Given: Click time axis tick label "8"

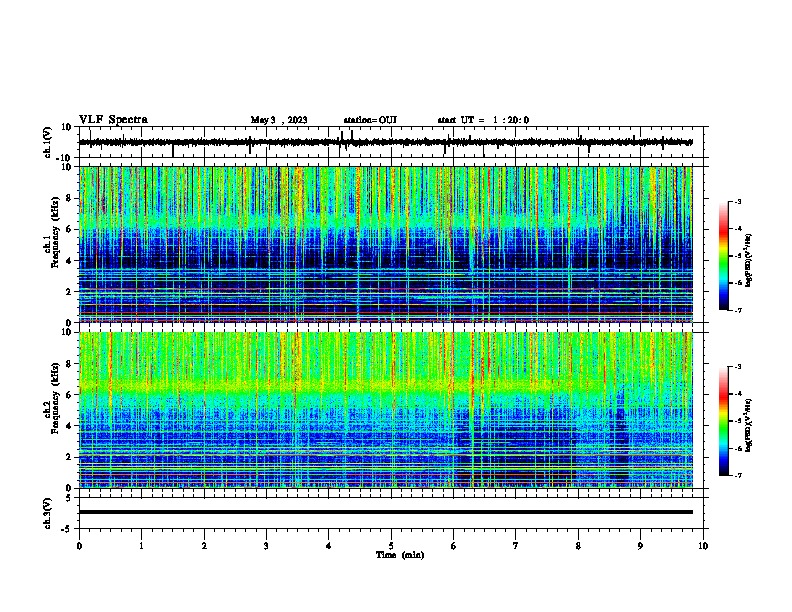Looking at the screenshot, I should (x=578, y=546).
